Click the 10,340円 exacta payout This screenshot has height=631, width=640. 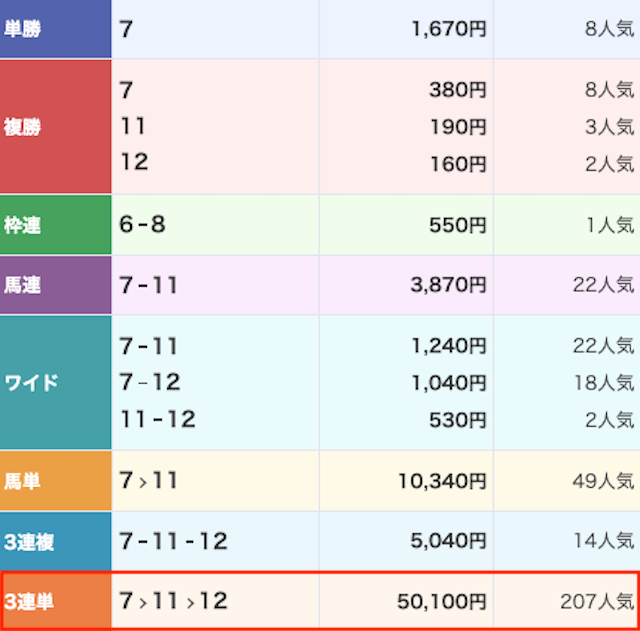(442, 481)
